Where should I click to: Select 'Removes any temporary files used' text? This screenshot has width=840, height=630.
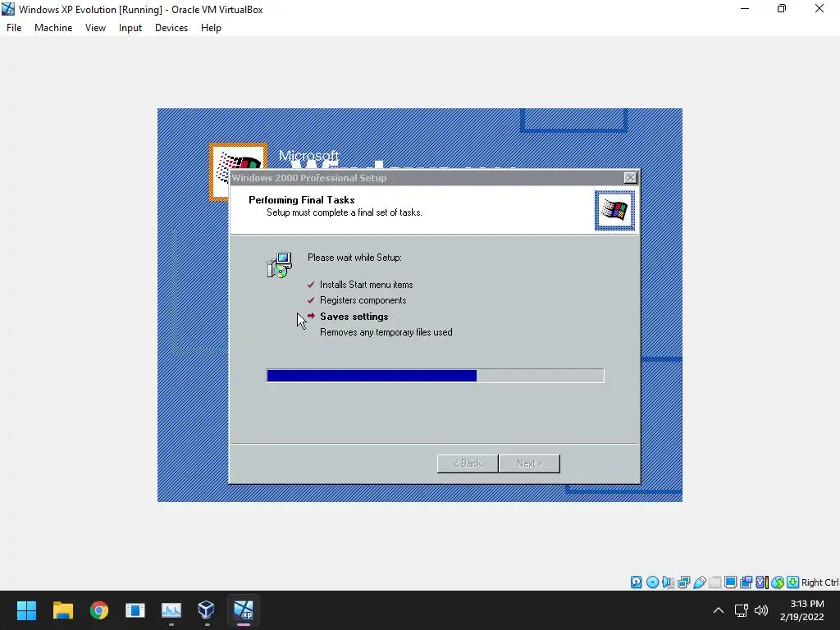pyautogui.click(x=386, y=332)
